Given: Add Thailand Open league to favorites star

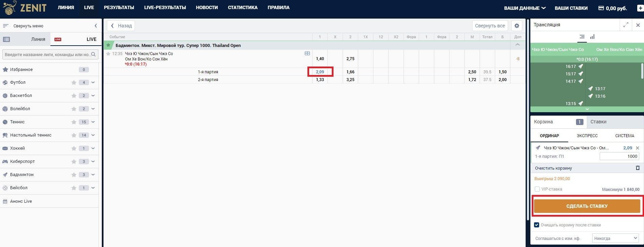Looking at the screenshot, I should 108,45.
